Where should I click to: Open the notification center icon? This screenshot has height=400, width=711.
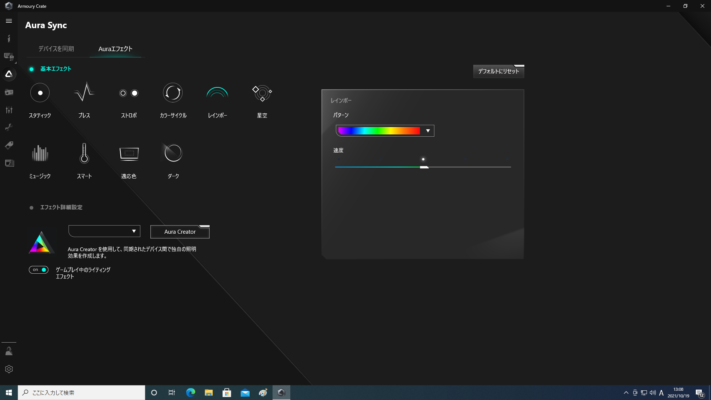pyautogui.click(x=701, y=393)
